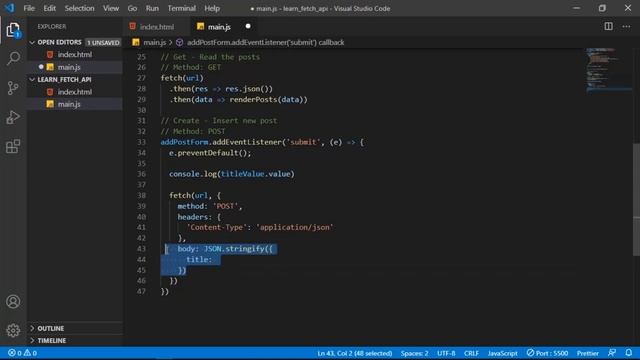Click the editor vertical scrollbar
This screenshot has width=640, height=360.
point(636,200)
